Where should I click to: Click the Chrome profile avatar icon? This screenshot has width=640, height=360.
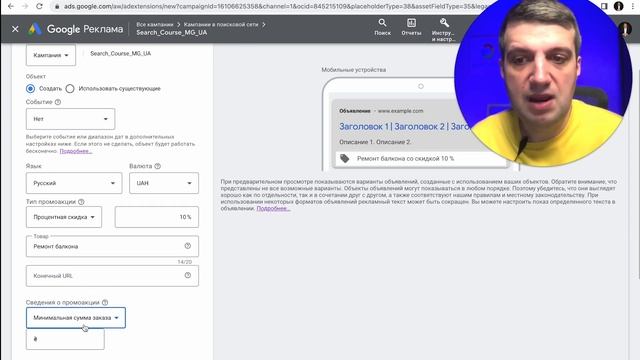pyautogui.click(x=619, y=6)
